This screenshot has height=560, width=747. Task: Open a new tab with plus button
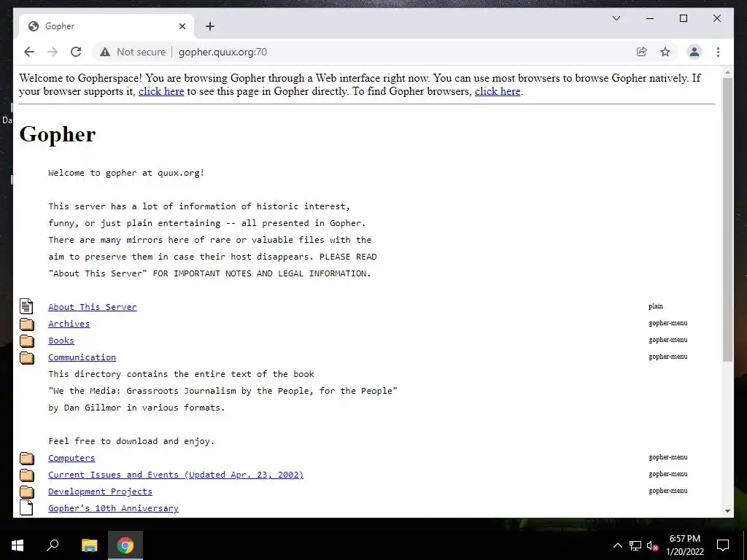coord(210,26)
